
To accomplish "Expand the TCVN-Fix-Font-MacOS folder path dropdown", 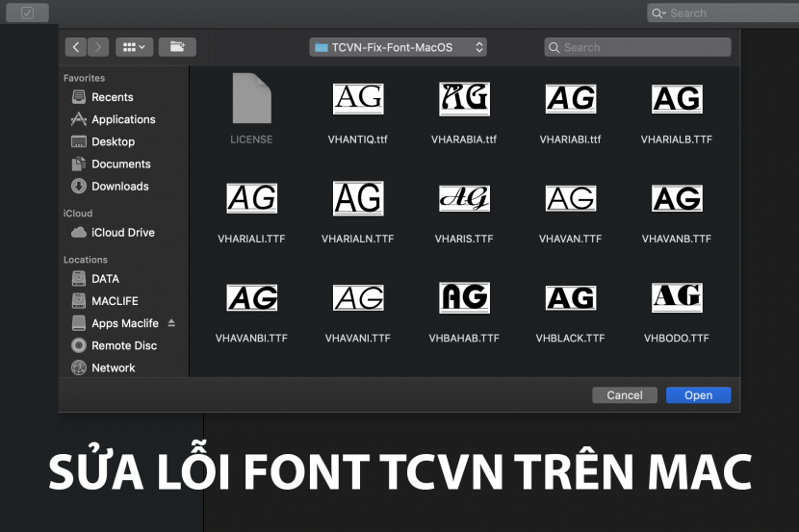I will pos(399,47).
